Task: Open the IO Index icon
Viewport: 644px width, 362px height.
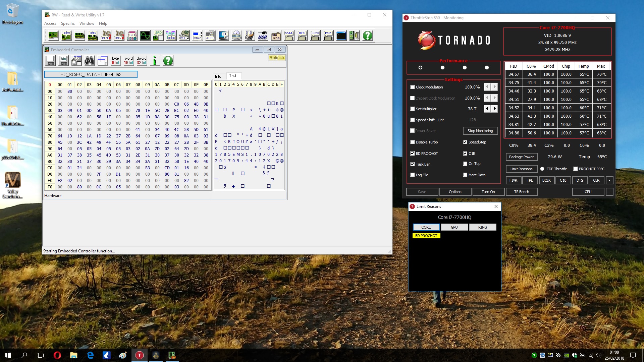Action: 119,35
